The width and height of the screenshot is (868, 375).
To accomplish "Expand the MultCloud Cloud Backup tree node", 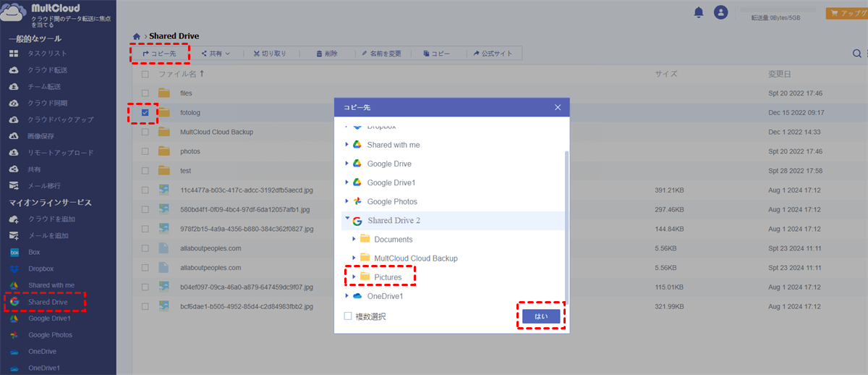I will coord(354,258).
